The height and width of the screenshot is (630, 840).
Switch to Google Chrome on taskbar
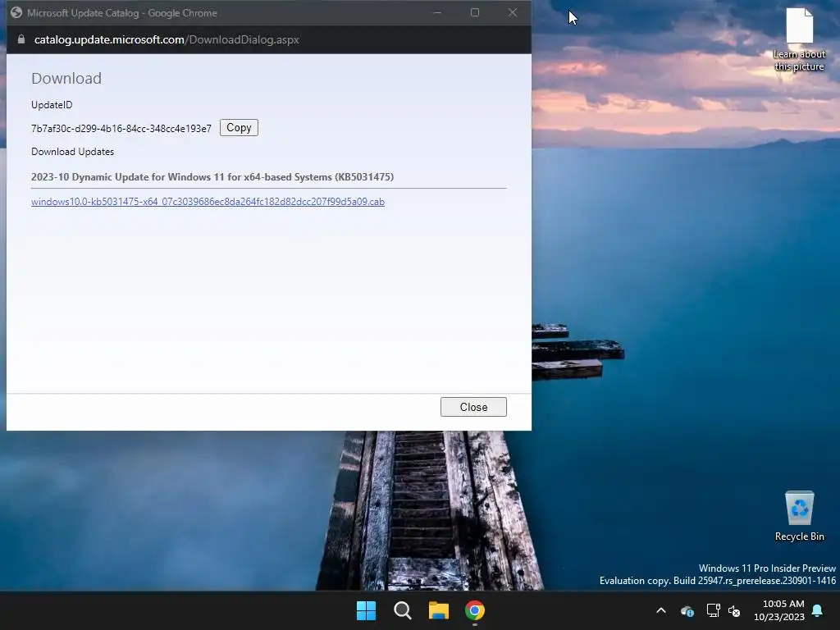click(475, 610)
